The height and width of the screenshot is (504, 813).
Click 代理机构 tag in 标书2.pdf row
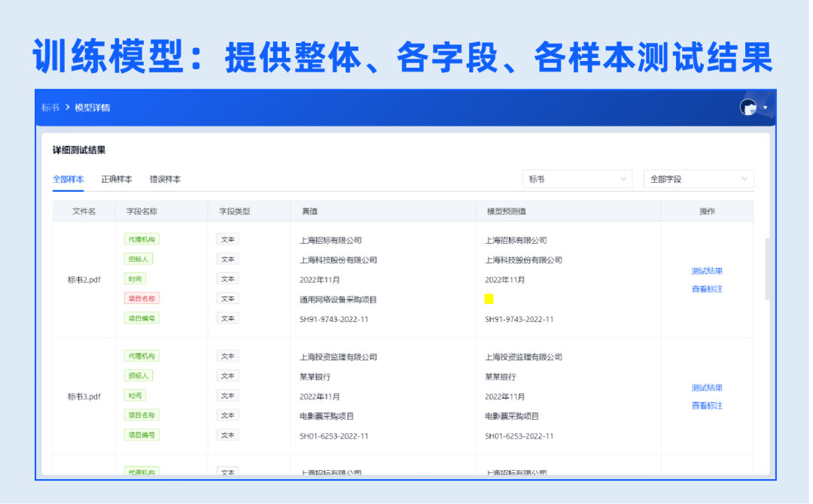(x=142, y=241)
